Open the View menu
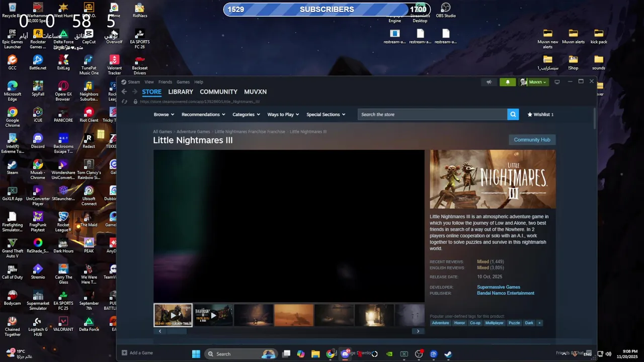Screen dimensions: 644x362 tap(149, 82)
